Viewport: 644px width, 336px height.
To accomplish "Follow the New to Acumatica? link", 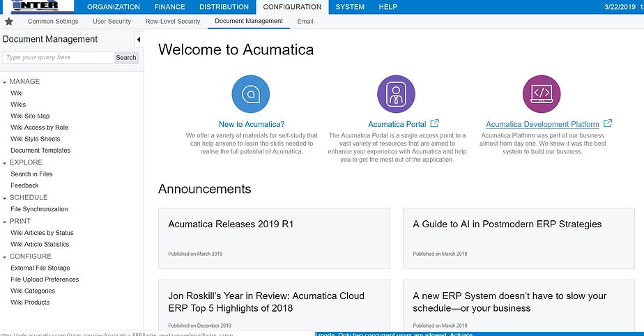I will 252,124.
